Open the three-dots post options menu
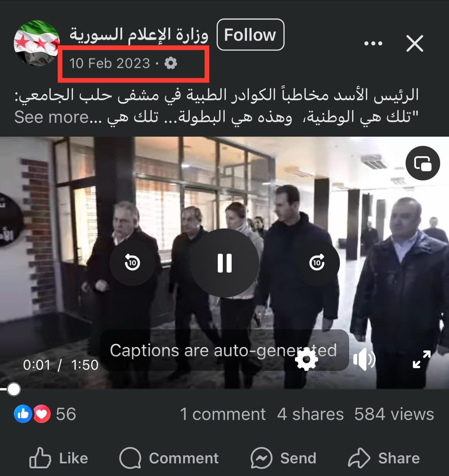 coord(373,43)
